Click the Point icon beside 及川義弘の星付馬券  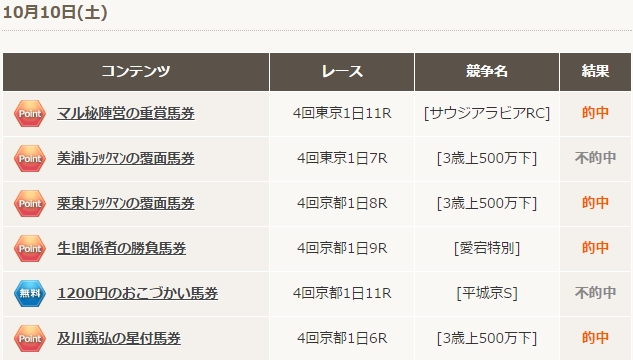coord(30,338)
